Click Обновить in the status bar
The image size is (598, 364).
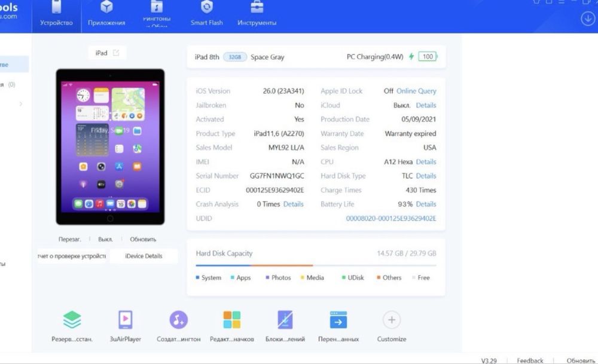pos(581,360)
